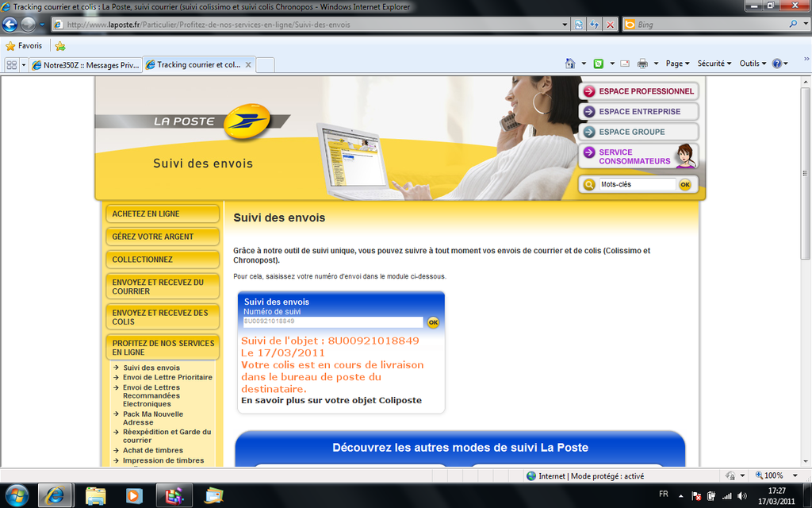Click the Numéro de suivi input field
The image size is (812, 508).
[333, 322]
